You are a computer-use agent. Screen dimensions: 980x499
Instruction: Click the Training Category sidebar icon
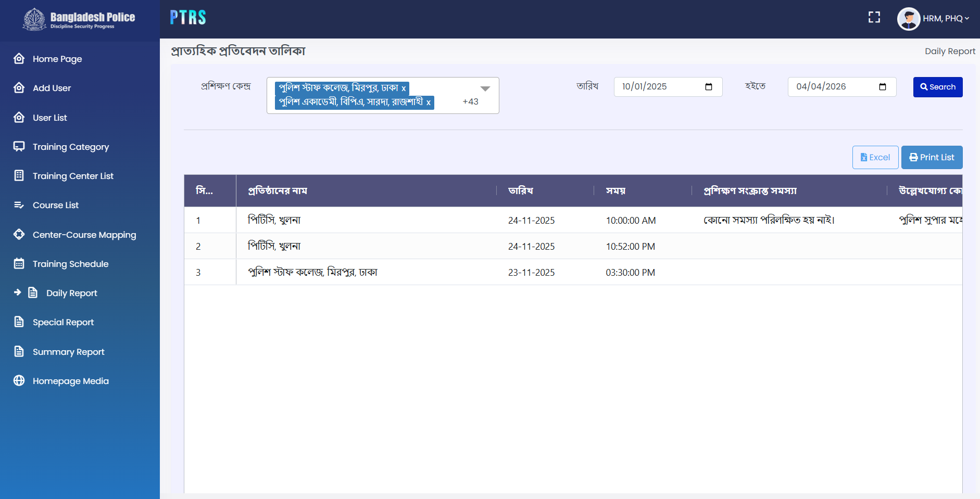coord(19,147)
